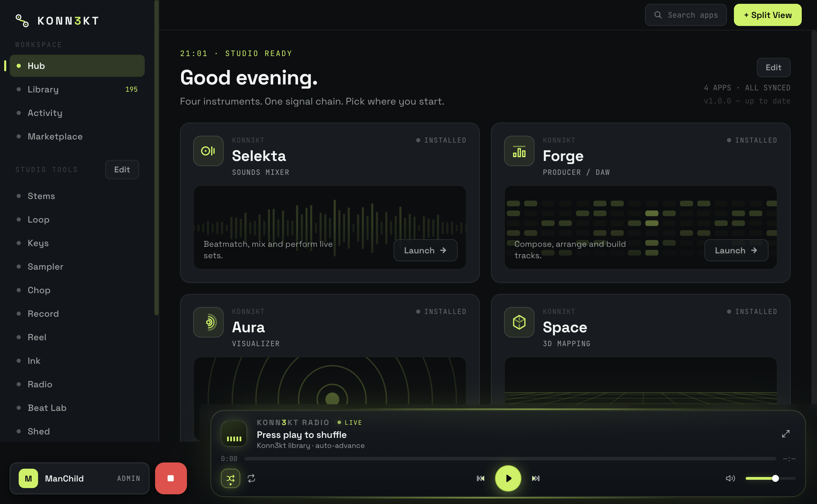Click the ManChild admin profile card

point(80,478)
